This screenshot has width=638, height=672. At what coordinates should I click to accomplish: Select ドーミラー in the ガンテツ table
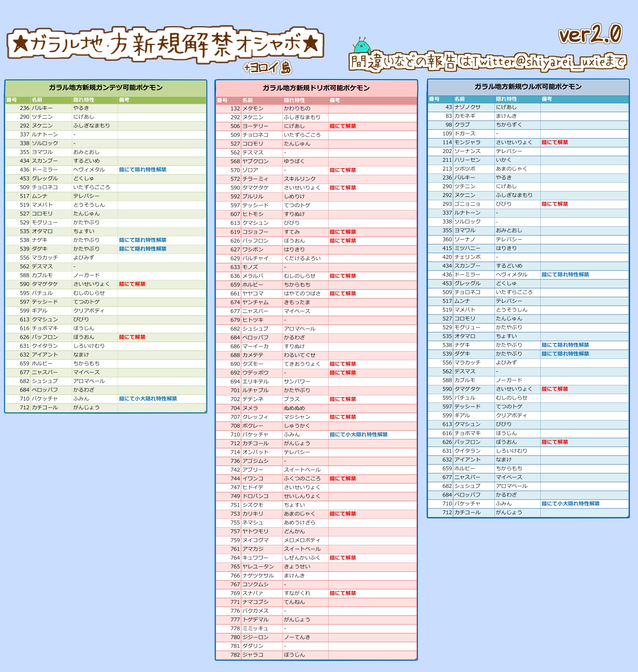pos(45,170)
